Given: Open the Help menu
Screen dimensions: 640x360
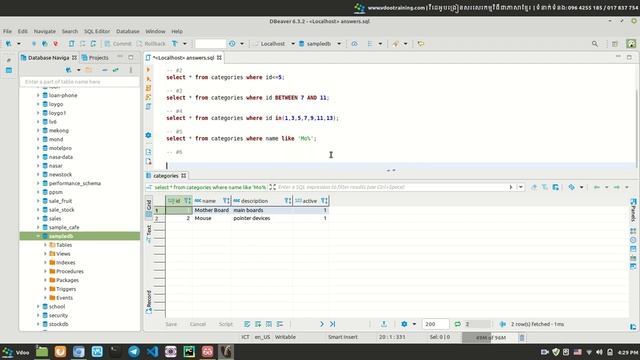Looking at the screenshot, I should pyautogui.click(x=177, y=31).
